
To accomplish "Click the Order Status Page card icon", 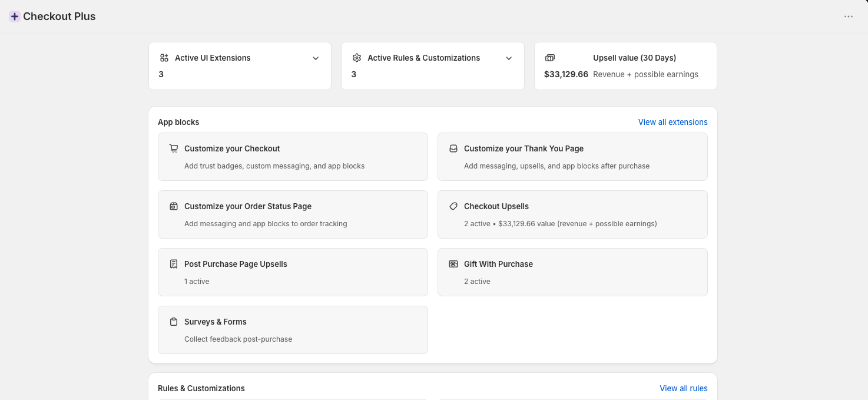I will (174, 206).
